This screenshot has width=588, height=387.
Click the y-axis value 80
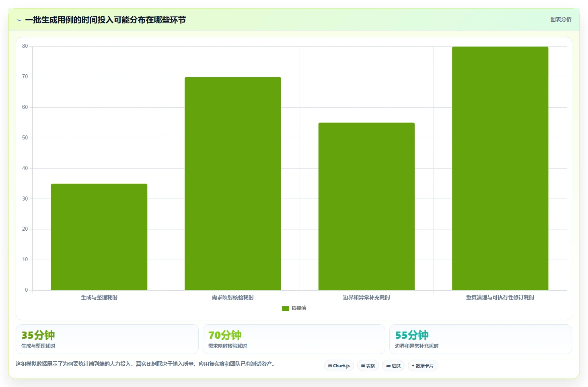25,46
